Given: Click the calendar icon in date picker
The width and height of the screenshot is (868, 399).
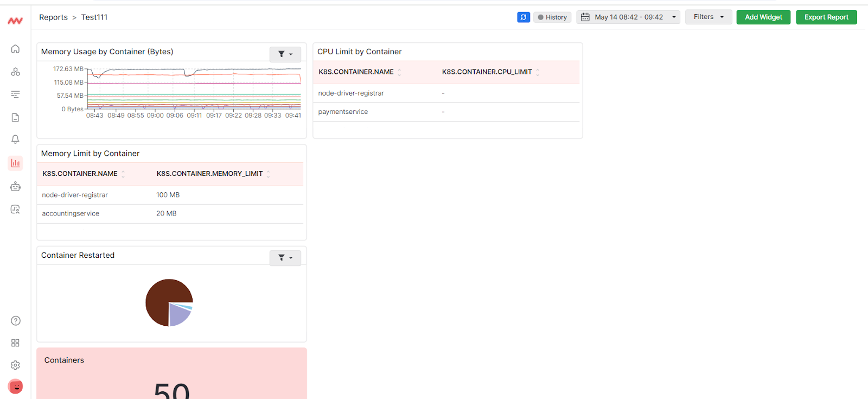Looking at the screenshot, I should [x=585, y=17].
